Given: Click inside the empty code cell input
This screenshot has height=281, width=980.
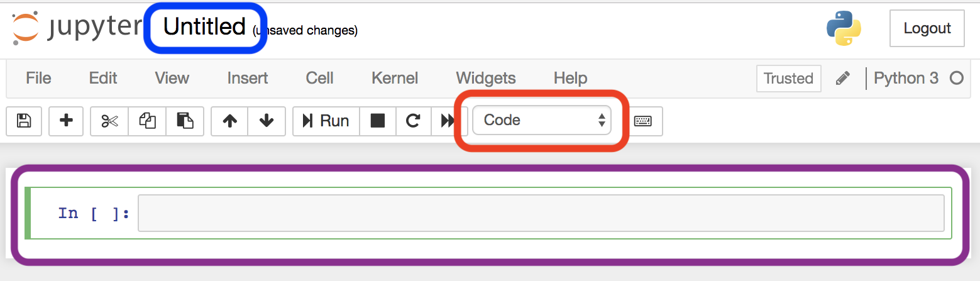Looking at the screenshot, I should pos(541,213).
